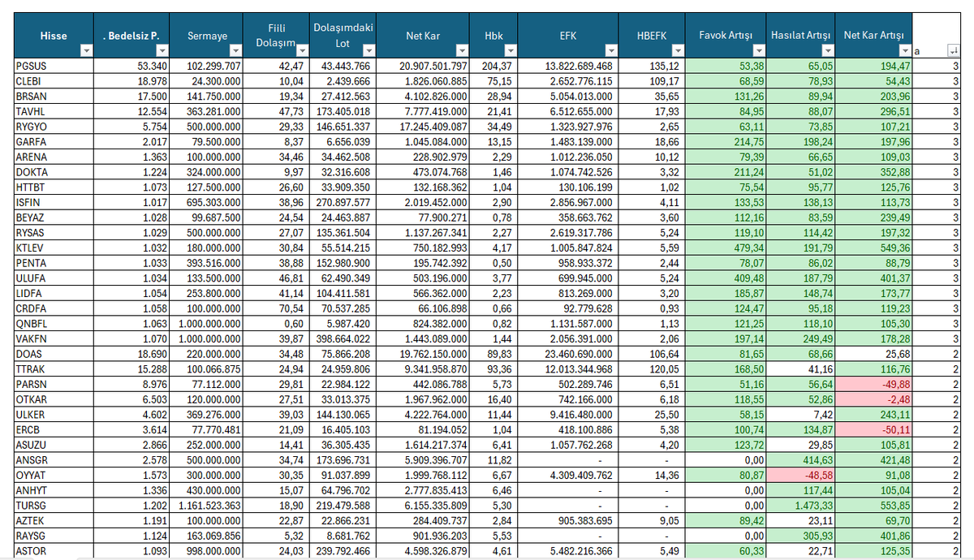Expand the Dolaşımdaki Lot filter dropdown

tap(368, 52)
